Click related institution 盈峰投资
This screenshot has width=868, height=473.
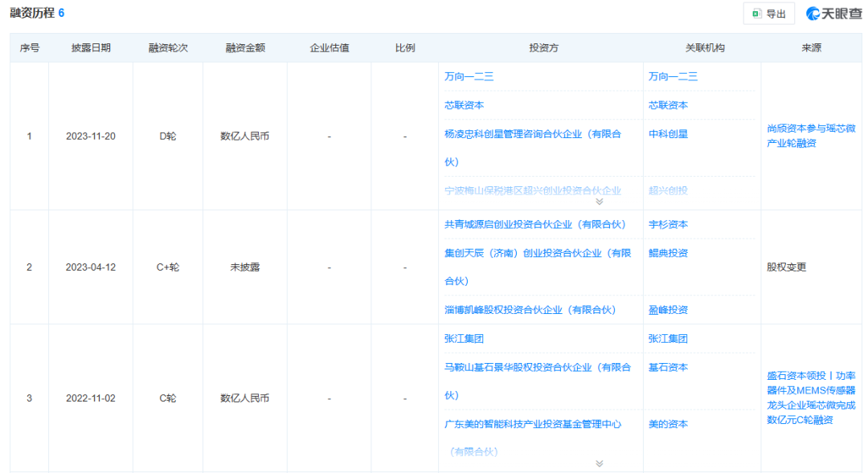coord(668,309)
